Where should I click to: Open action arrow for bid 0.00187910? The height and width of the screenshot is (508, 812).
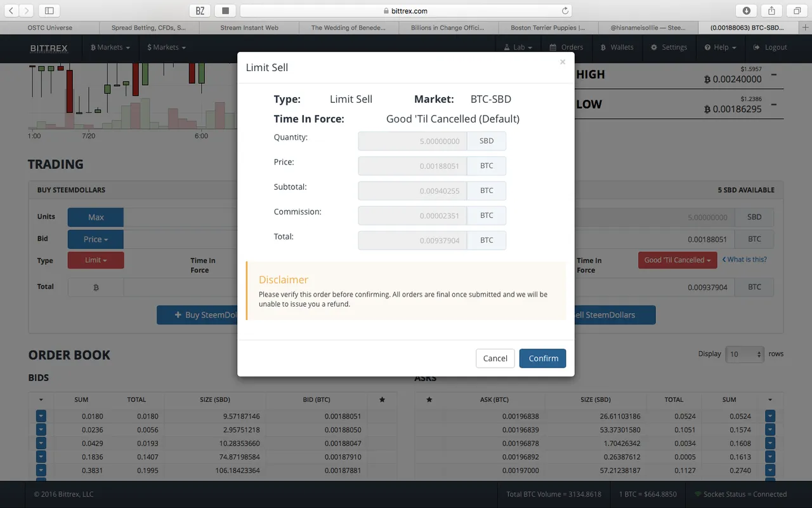41,457
